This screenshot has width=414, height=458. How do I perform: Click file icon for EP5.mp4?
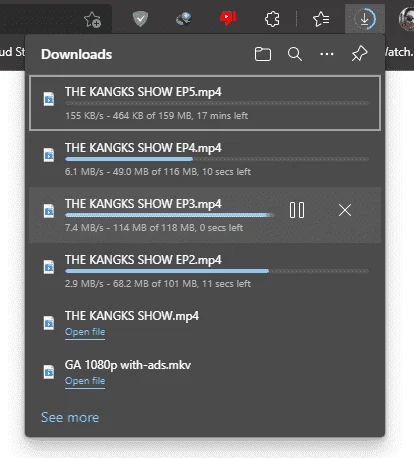(x=49, y=99)
